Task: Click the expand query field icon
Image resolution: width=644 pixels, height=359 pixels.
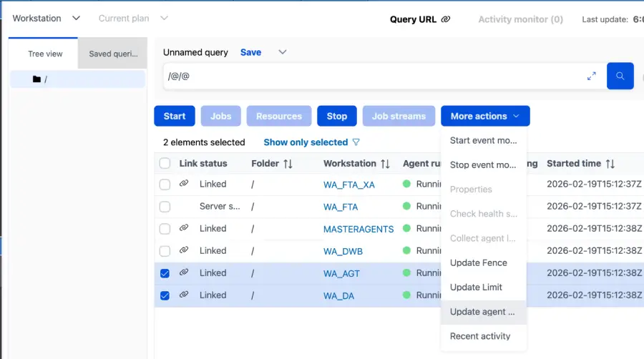Action: tap(592, 76)
